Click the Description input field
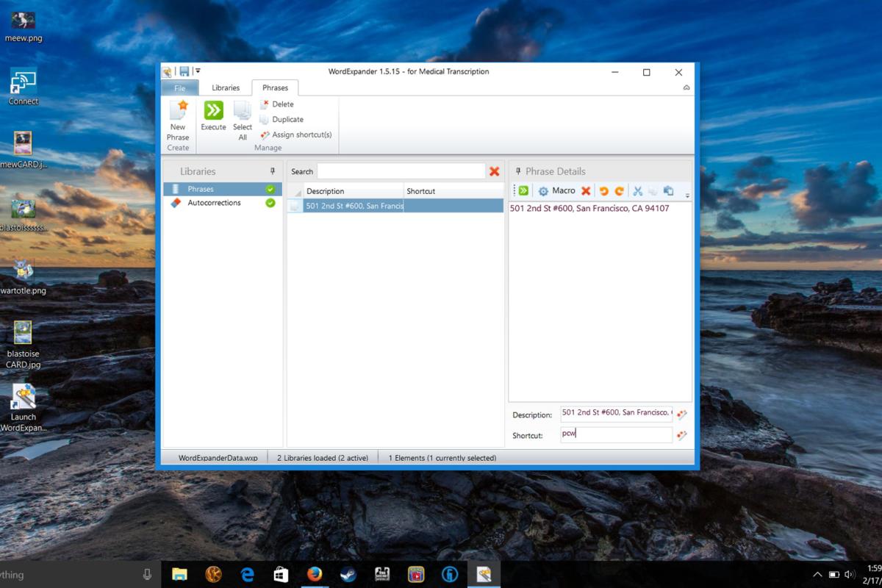This screenshot has width=882, height=588. pos(616,414)
